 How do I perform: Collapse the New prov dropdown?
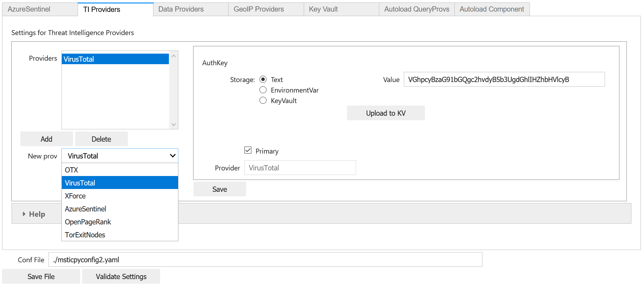click(x=120, y=156)
